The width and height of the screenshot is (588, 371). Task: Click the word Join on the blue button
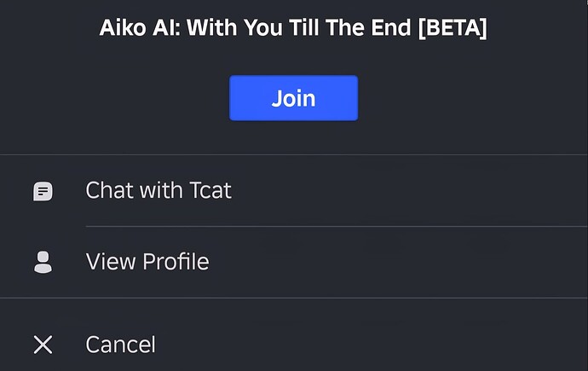[x=294, y=99]
